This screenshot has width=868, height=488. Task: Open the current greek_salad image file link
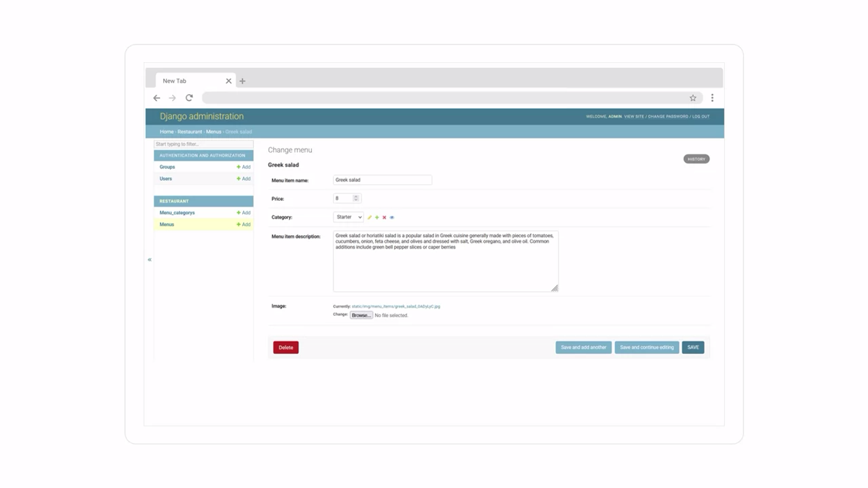coord(396,306)
